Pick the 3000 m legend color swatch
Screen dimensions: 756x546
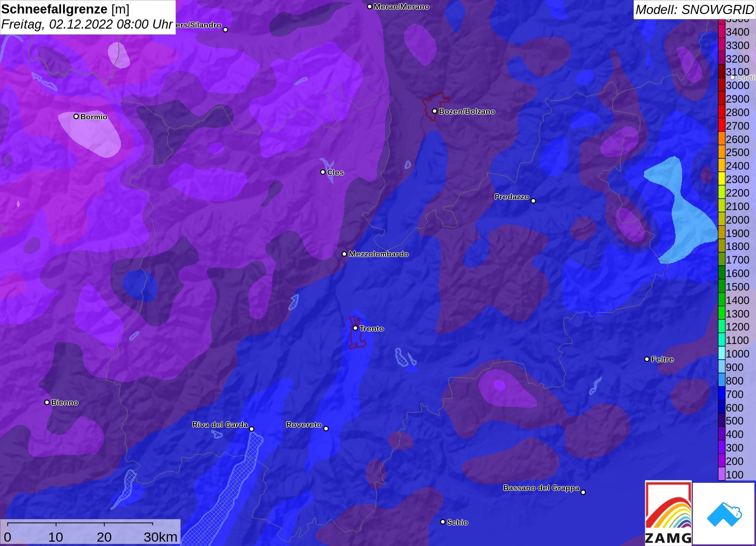click(721, 85)
